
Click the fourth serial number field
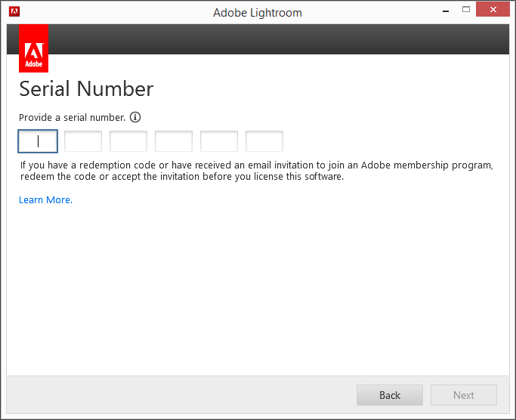click(x=174, y=141)
